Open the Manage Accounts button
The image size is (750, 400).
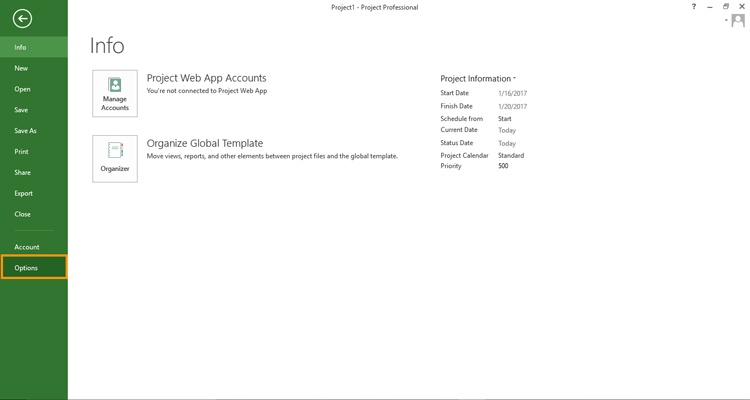pos(115,93)
